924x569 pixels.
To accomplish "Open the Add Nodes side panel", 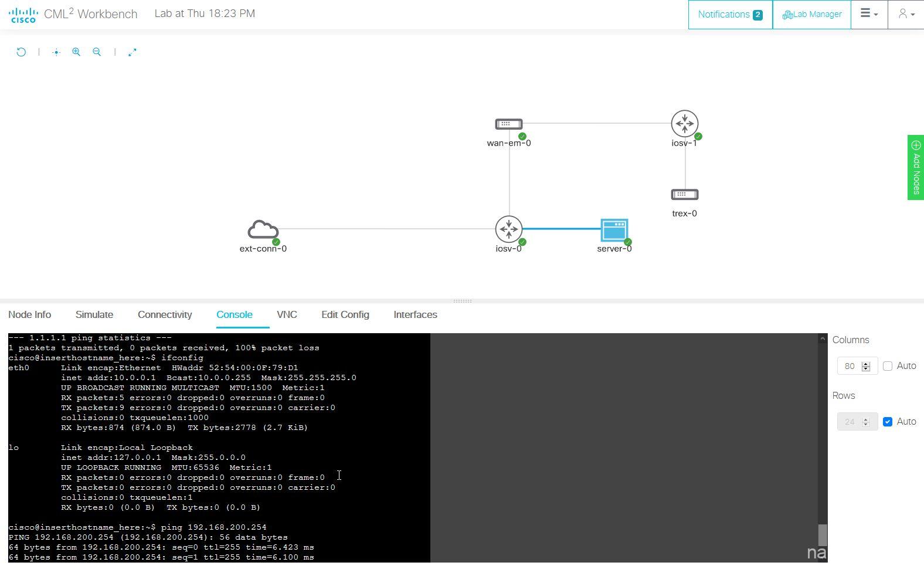I will click(916, 167).
